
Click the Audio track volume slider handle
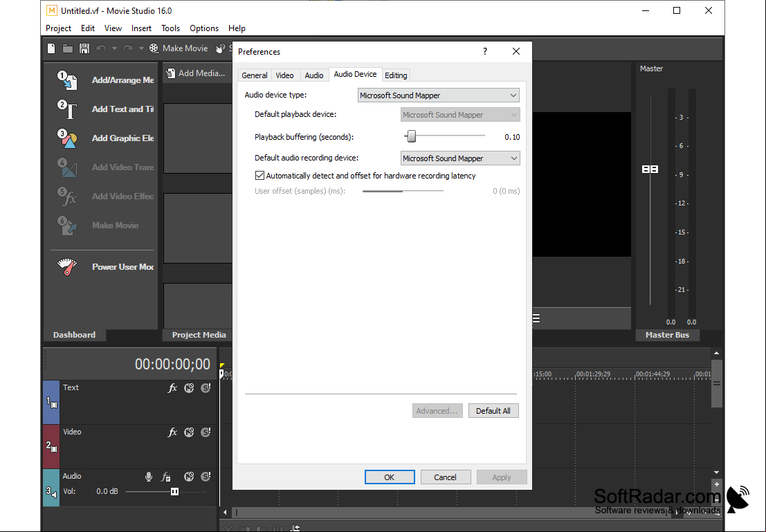(174, 491)
